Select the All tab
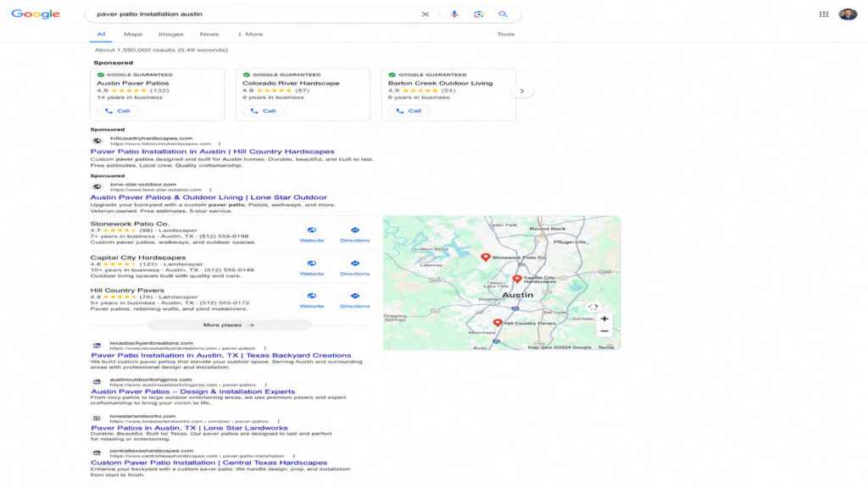 point(101,34)
